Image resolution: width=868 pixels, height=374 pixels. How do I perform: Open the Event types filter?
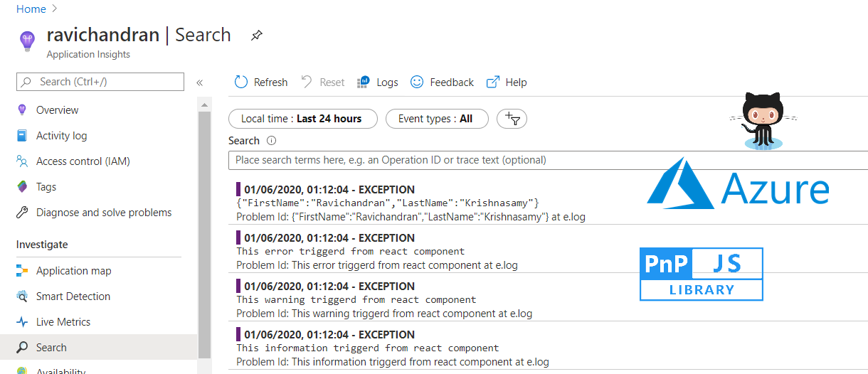point(436,119)
